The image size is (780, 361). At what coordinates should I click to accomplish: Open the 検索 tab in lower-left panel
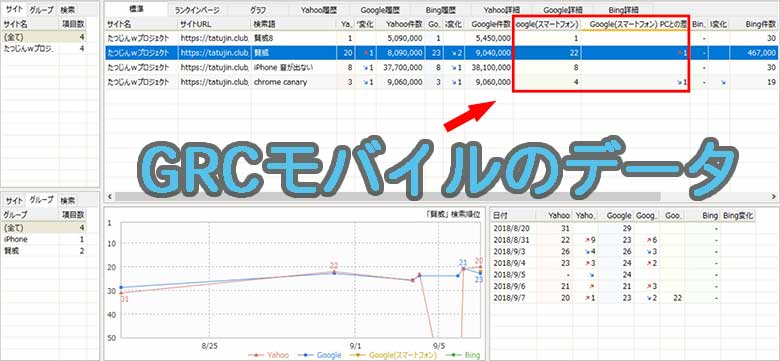[x=67, y=200]
